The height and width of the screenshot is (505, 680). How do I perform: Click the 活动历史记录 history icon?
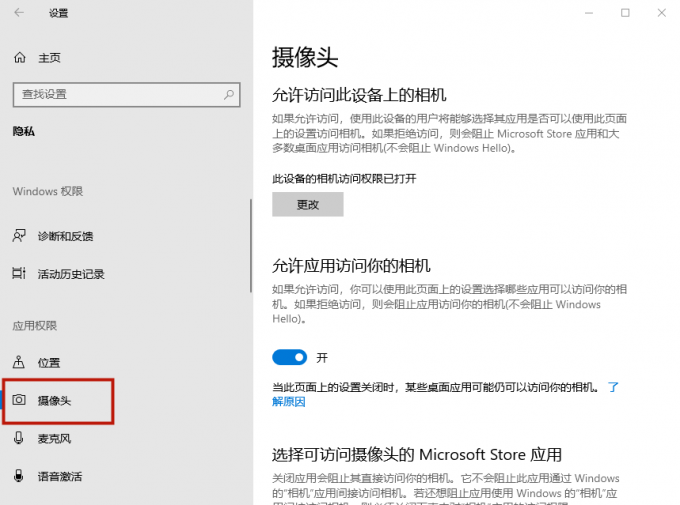point(19,274)
